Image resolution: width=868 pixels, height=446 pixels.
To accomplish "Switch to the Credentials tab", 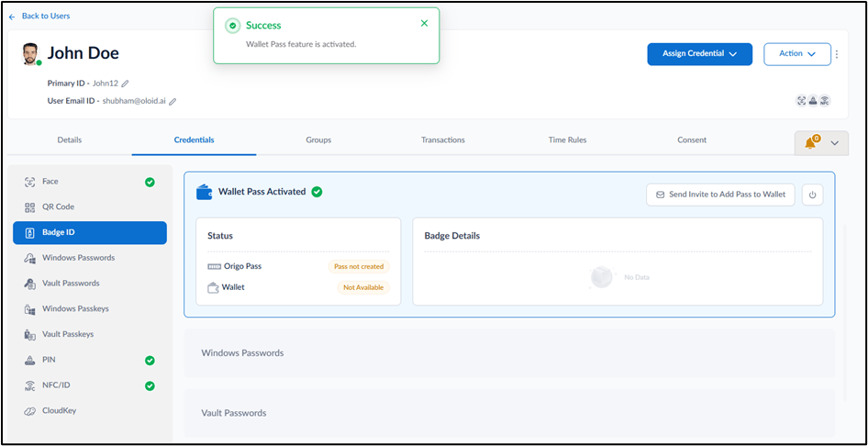I will point(194,140).
